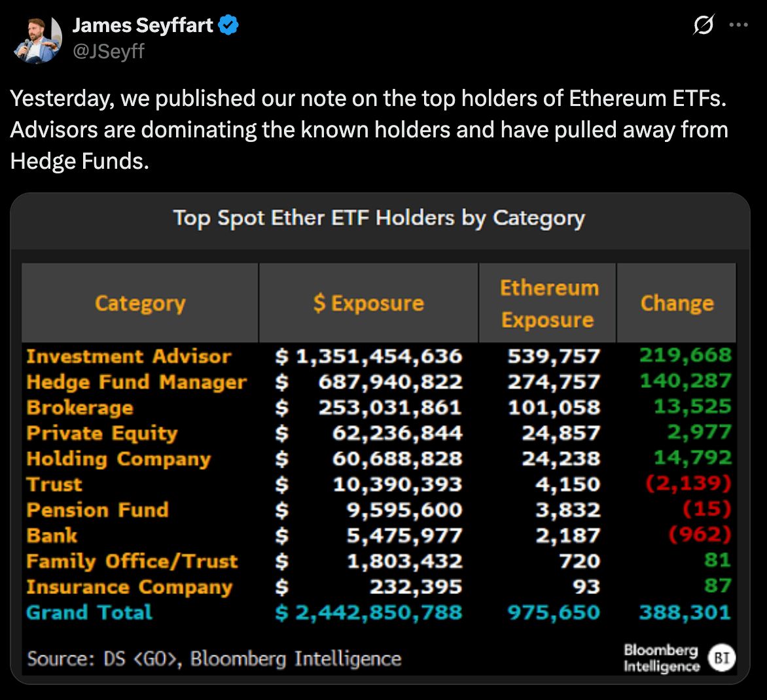Viewport: 767px width, 700px height.
Task: Click the 'Insurance Company' row label
Action: pos(129,587)
